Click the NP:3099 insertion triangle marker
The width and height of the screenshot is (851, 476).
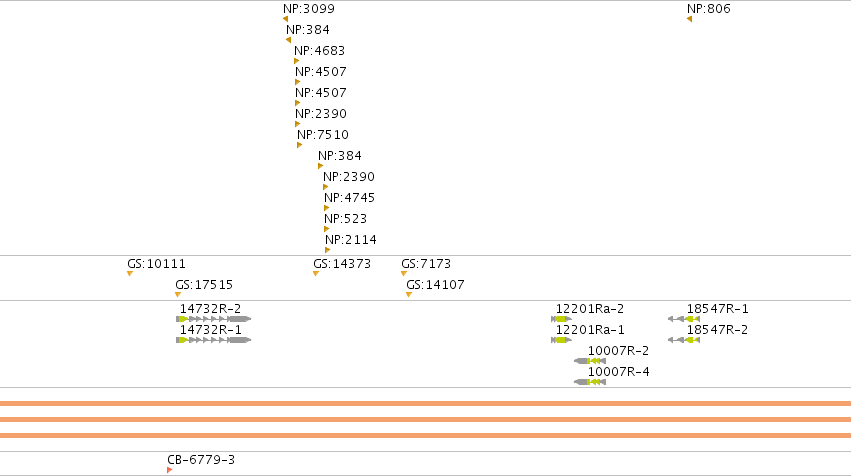tap(285, 19)
